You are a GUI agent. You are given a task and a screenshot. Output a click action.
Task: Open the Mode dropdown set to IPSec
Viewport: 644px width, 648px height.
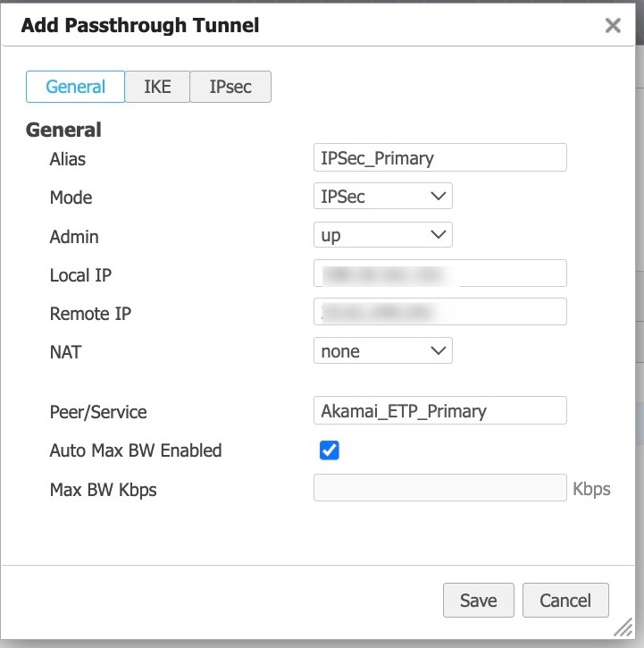pos(382,197)
